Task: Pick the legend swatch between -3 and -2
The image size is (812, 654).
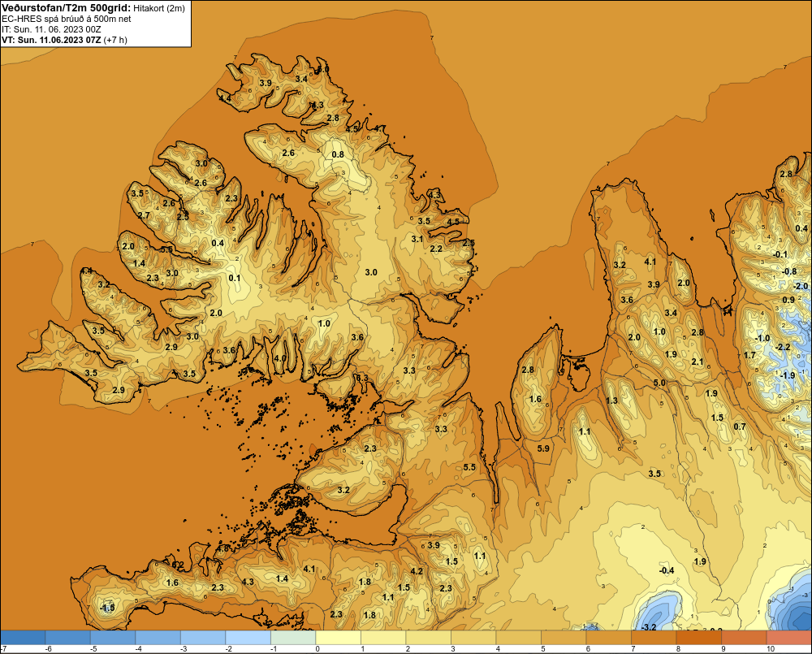Action: click(203, 638)
